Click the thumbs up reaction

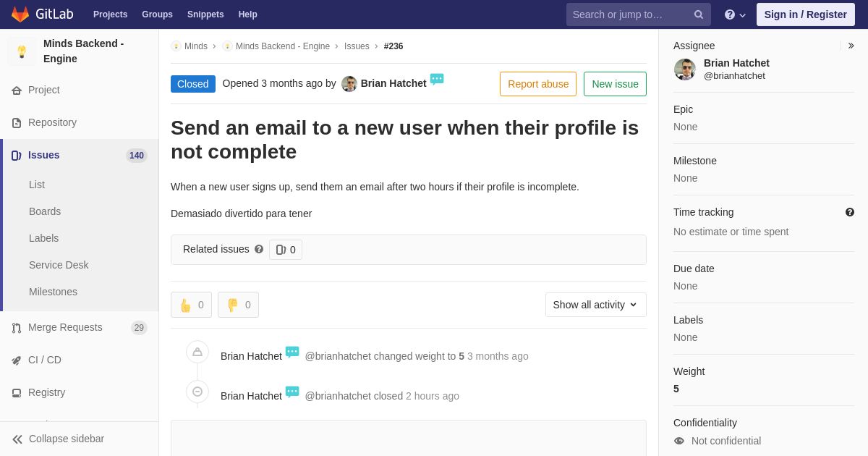(x=191, y=305)
